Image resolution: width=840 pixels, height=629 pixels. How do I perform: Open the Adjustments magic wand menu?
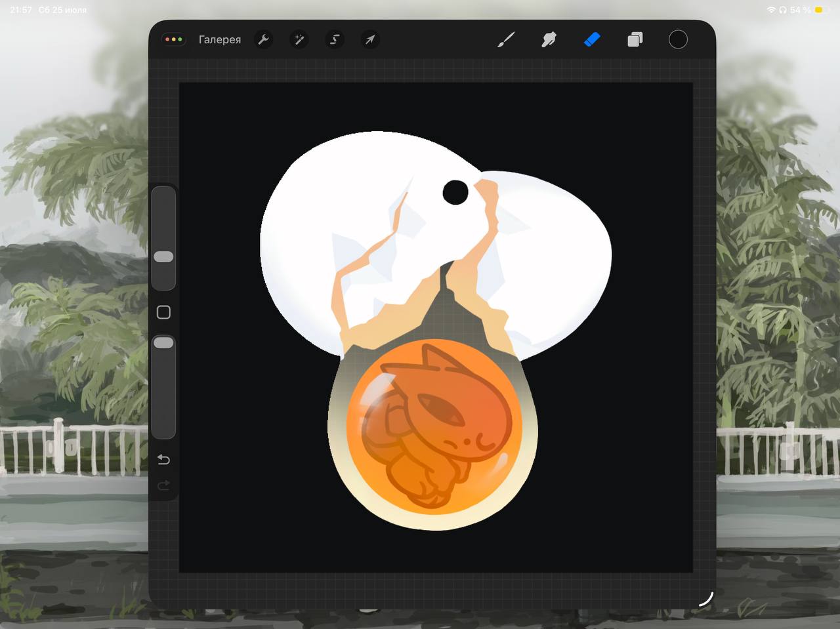[299, 39]
